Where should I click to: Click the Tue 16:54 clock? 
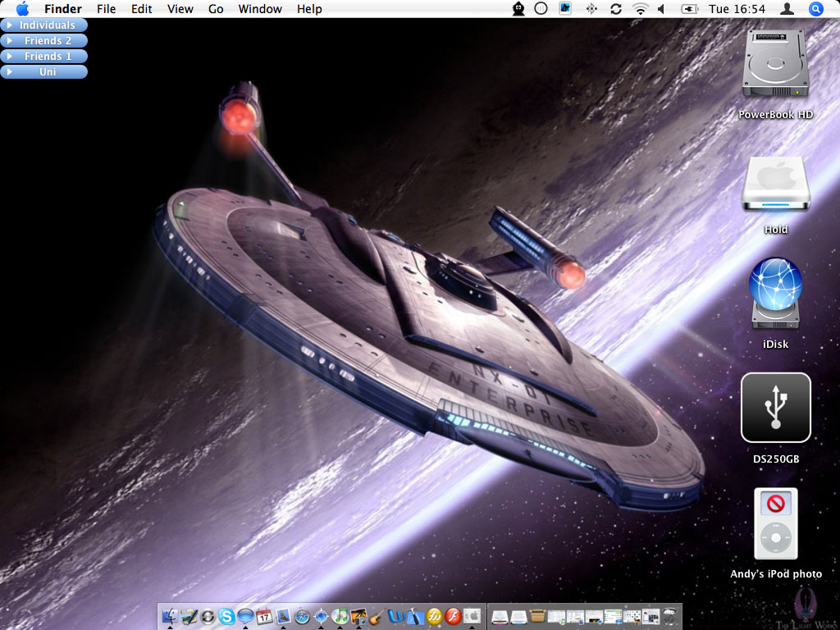click(737, 8)
